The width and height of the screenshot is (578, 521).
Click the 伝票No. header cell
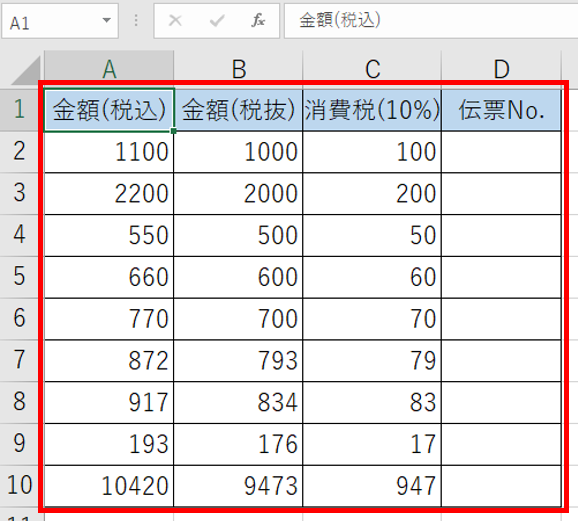pos(501,110)
